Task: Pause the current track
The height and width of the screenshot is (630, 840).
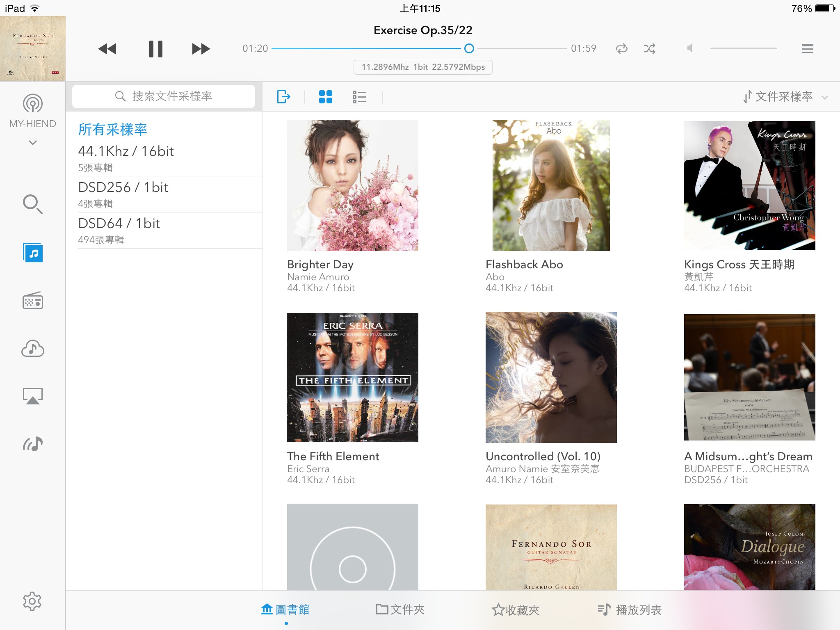Action: pos(156,49)
